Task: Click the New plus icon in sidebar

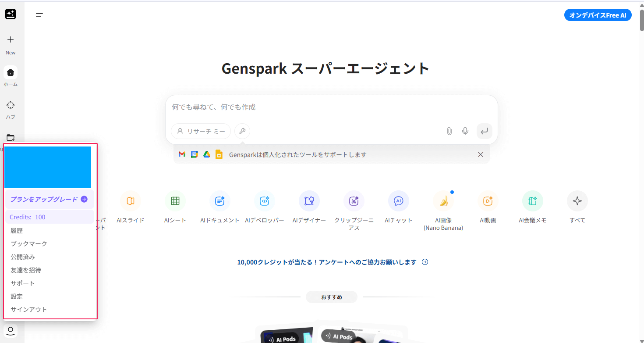Action: [x=11, y=40]
